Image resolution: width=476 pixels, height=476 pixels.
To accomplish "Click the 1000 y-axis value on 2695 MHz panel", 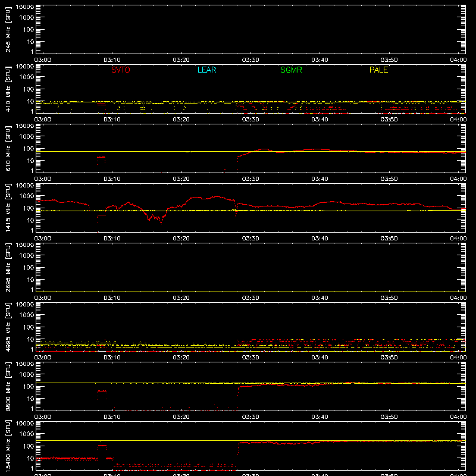I will click(27, 256).
